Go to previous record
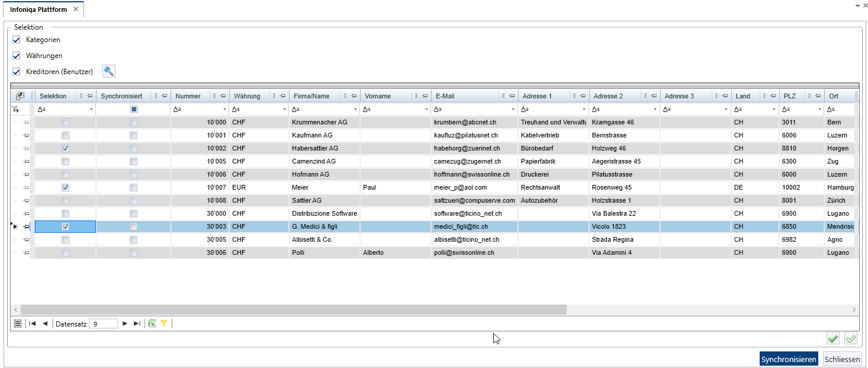 tap(45, 324)
